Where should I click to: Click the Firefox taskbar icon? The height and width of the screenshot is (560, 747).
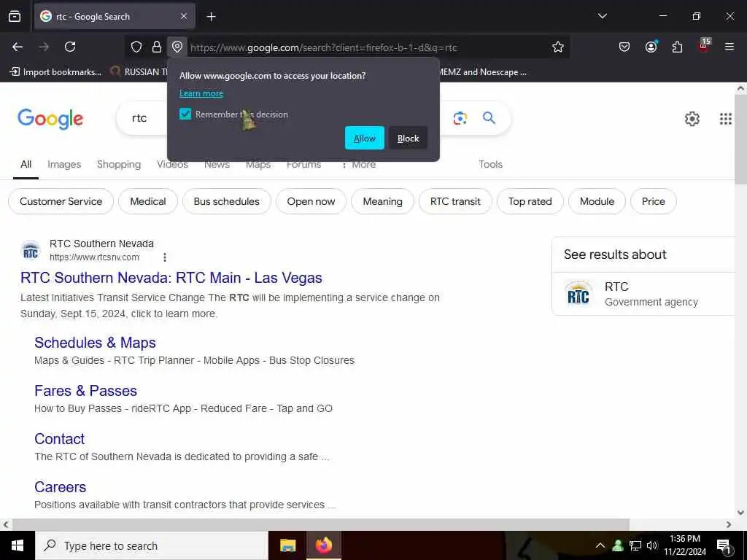coord(323,545)
